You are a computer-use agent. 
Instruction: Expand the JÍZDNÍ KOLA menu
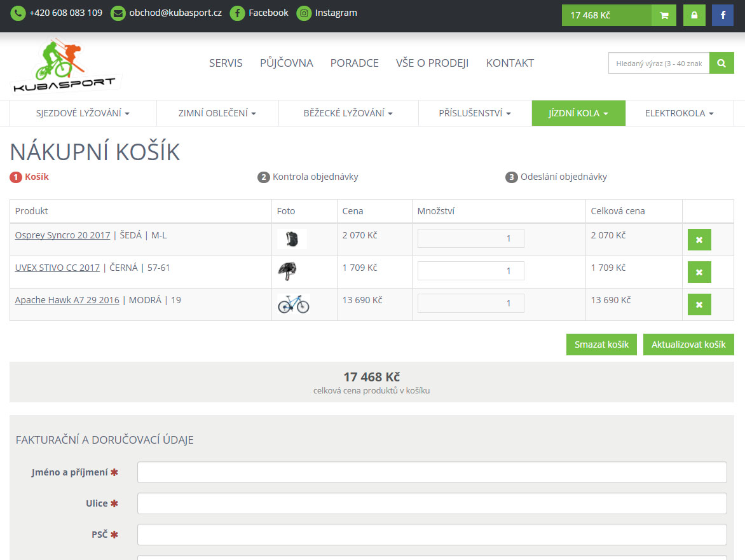click(x=578, y=113)
